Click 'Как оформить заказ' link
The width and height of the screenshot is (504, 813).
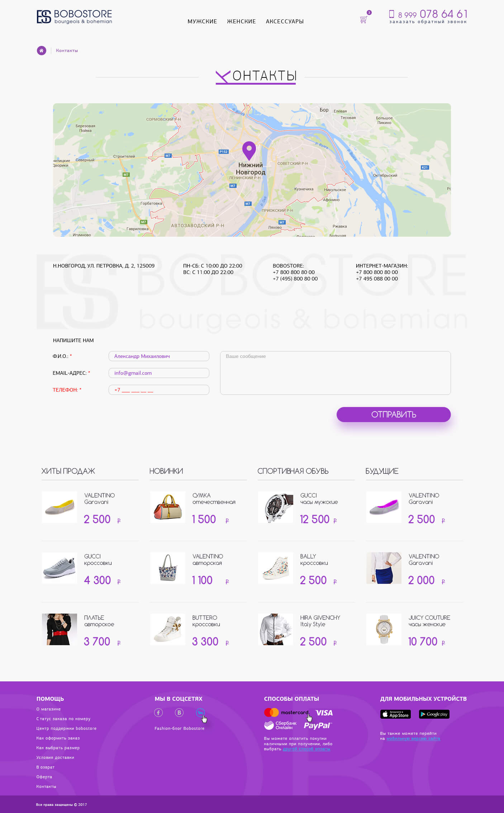click(58, 738)
